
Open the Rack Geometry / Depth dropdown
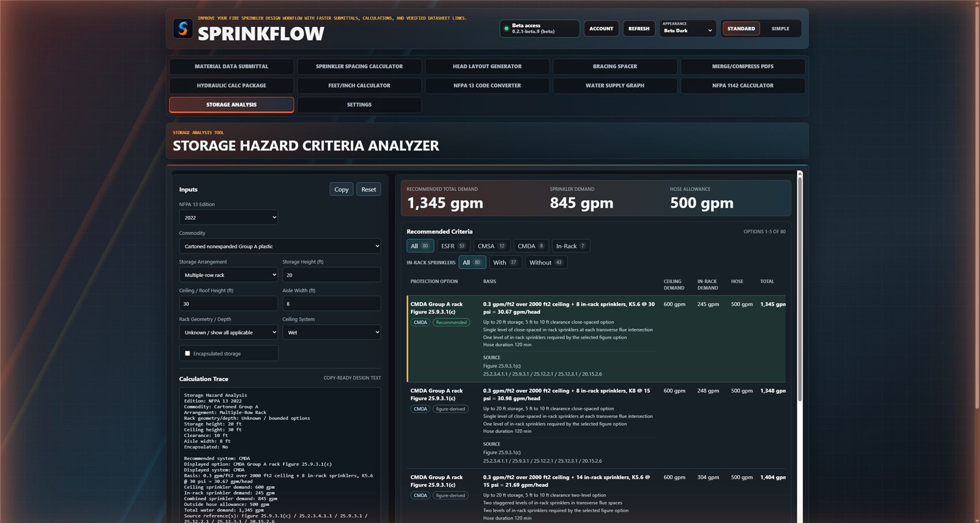pos(228,332)
